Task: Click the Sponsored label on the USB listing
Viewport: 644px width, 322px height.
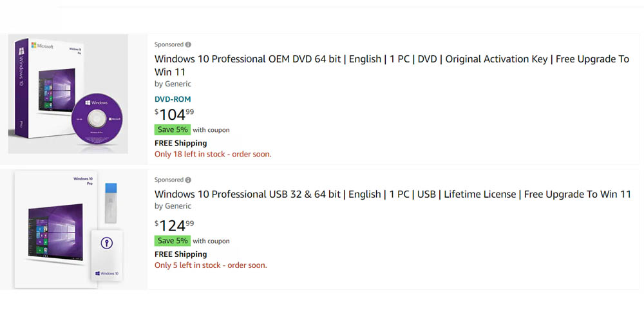Action: click(169, 180)
